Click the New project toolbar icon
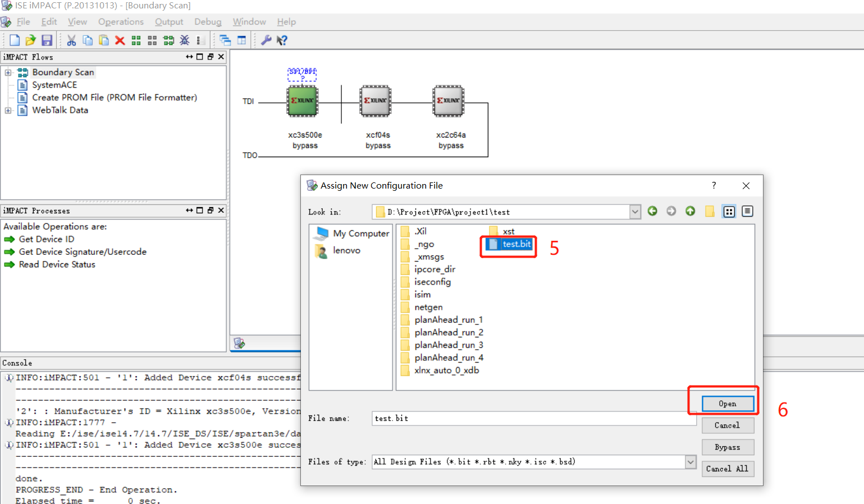Screen dimensions: 864x504 15,40
